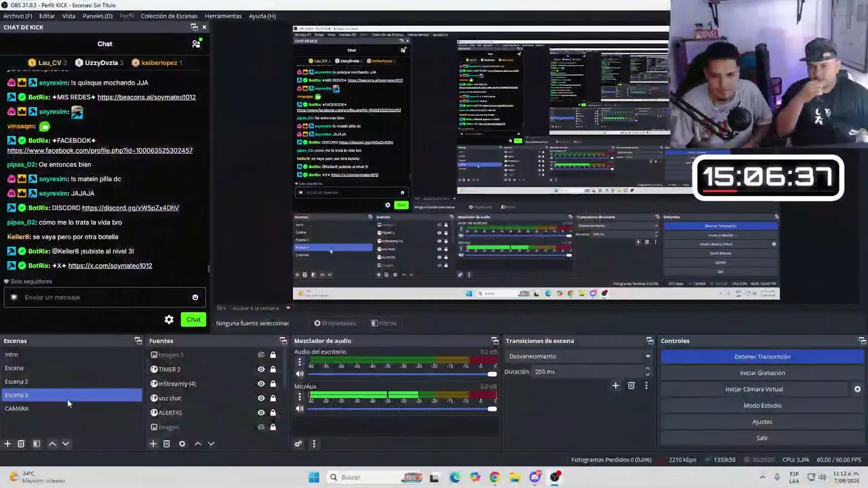868x488 pixels.
Task: Open Paneles menu
Action: (98, 16)
